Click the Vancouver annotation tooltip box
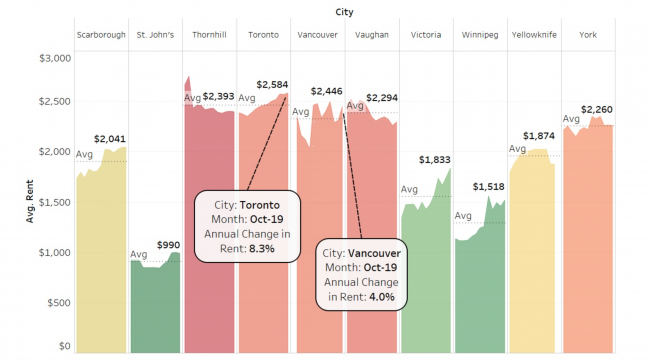 coord(361,274)
